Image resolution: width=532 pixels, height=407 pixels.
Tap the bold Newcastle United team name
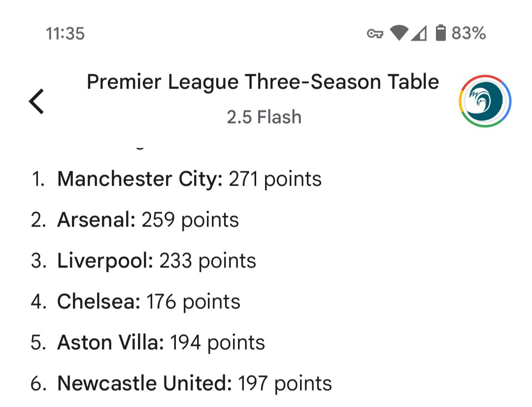pos(145,383)
